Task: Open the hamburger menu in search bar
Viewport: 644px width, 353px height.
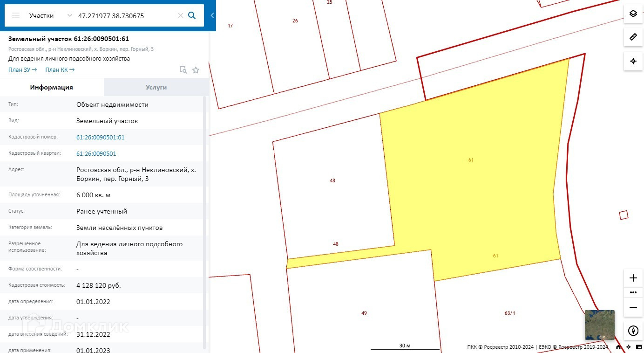Action: 16,15
